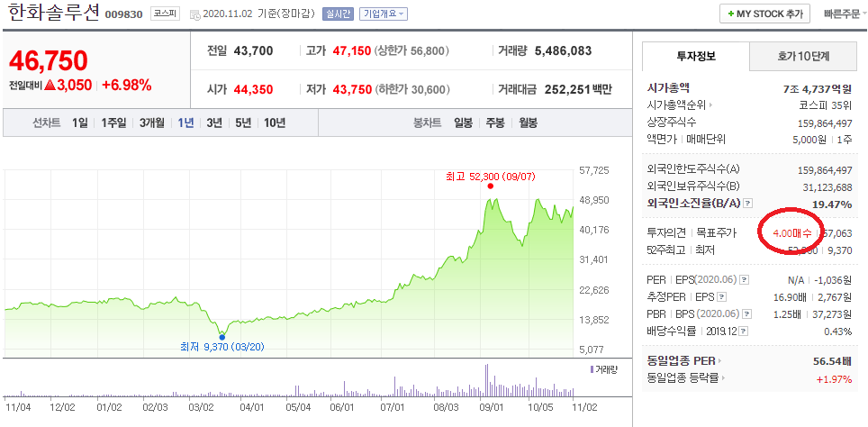This screenshot has height=427, width=868.
Task: Click the 상장주식수 value 159,864,497
Action: [825, 123]
